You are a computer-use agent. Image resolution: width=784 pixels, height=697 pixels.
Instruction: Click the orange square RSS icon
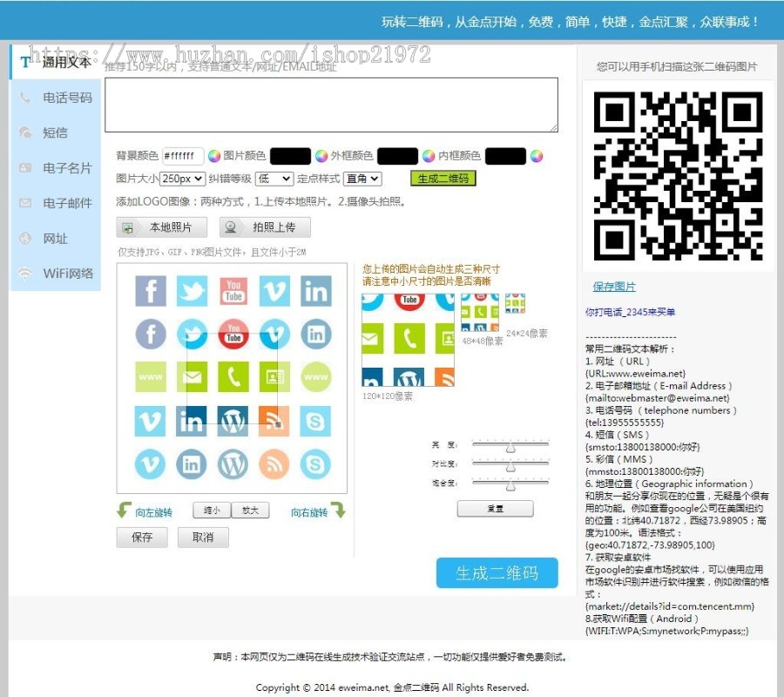click(274, 421)
